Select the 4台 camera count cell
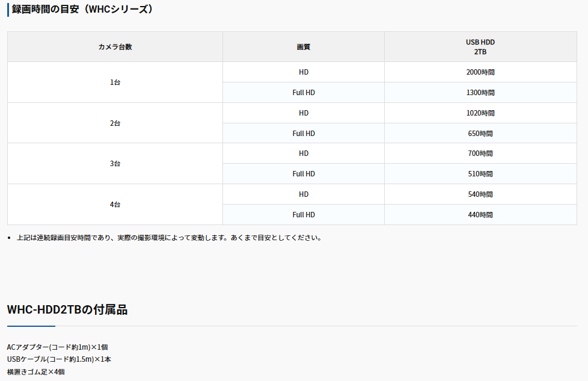The width and height of the screenshot is (588, 381). tap(115, 205)
